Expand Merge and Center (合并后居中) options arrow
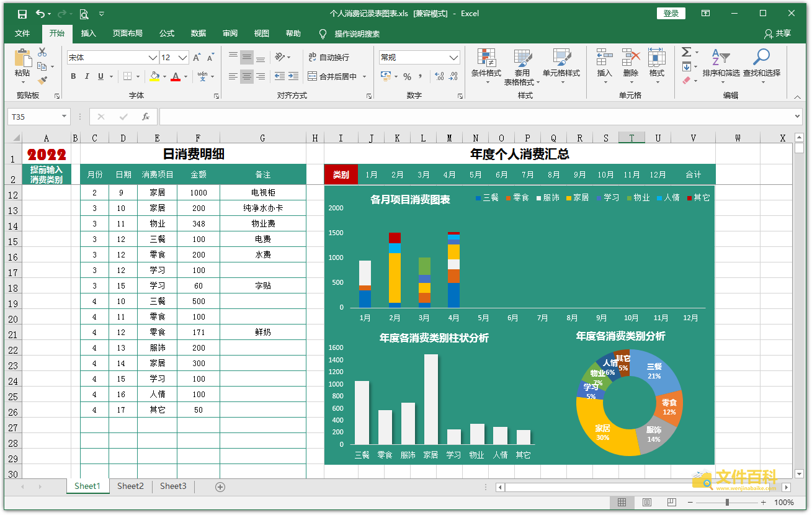The height and width of the screenshot is (515, 812). click(x=365, y=76)
